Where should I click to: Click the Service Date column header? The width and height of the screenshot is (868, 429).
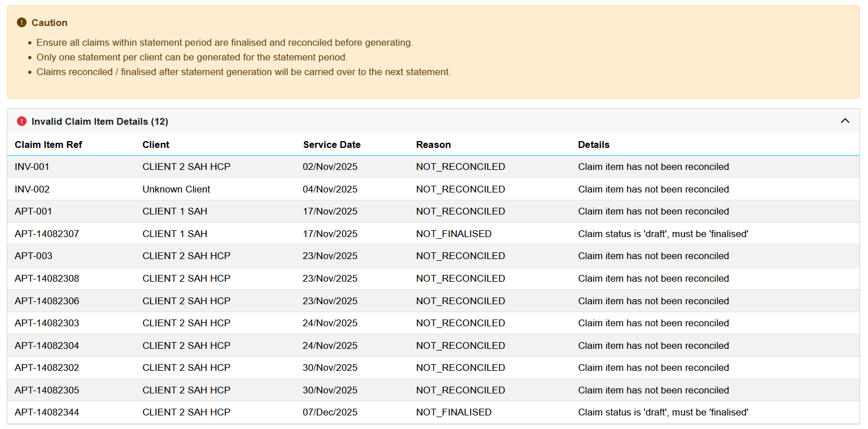pyautogui.click(x=331, y=145)
